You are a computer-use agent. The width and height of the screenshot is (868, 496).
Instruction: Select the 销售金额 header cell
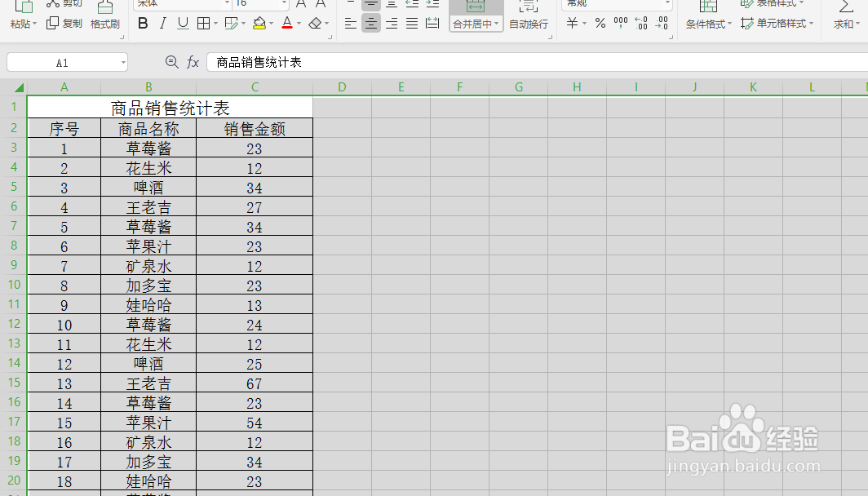(255, 128)
